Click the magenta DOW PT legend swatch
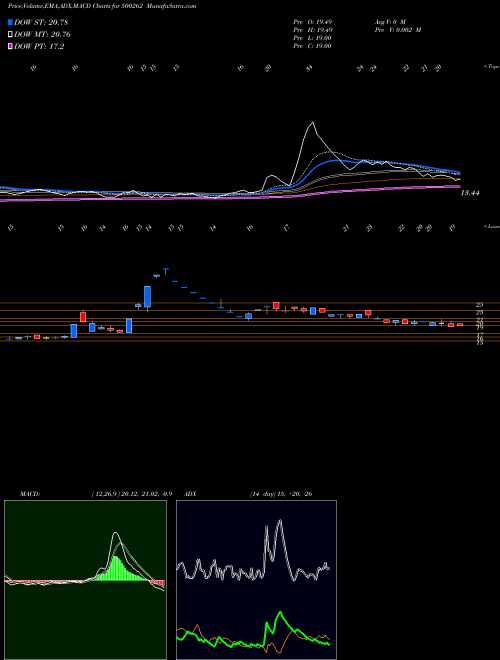The width and height of the screenshot is (500, 660). pos(10,46)
